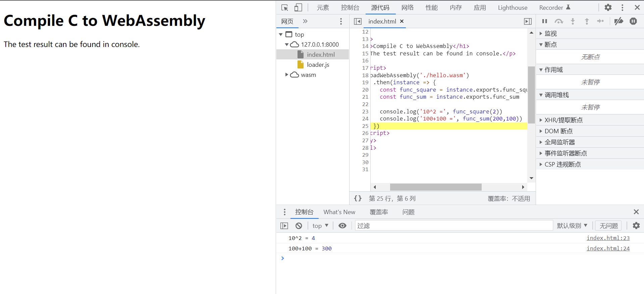Show console sidebar icon

284,226
